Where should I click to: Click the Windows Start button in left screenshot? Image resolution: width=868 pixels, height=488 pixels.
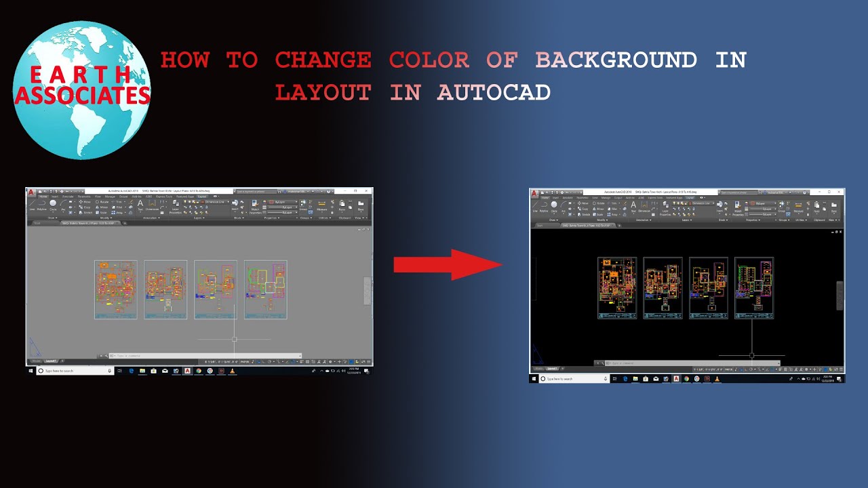(31, 371)
